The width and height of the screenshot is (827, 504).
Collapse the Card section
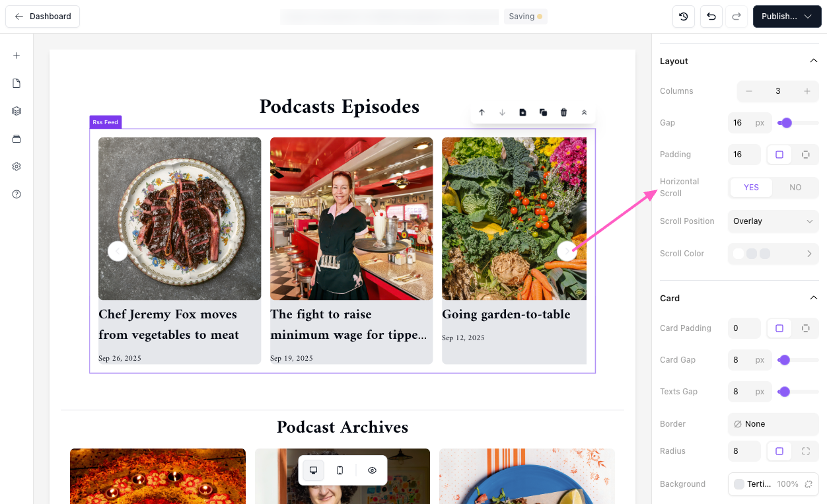tap(813, 298)
